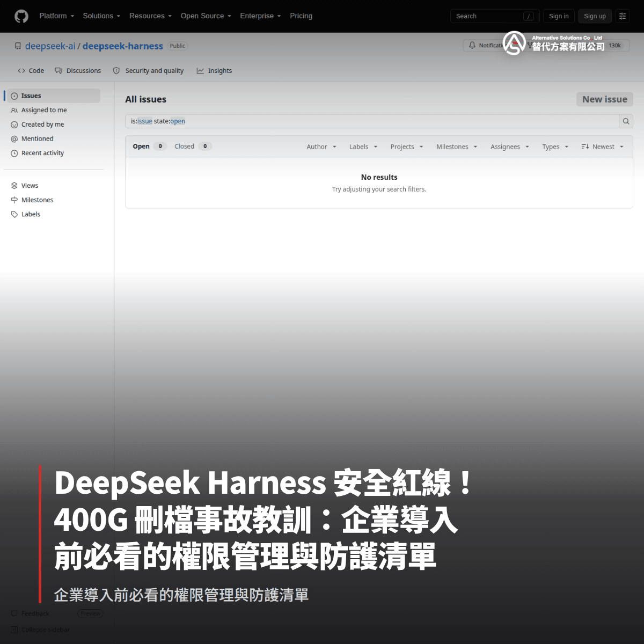Expand the Labels filter dropdown
This screenshot has width=644, height=644.
point(363,147)
